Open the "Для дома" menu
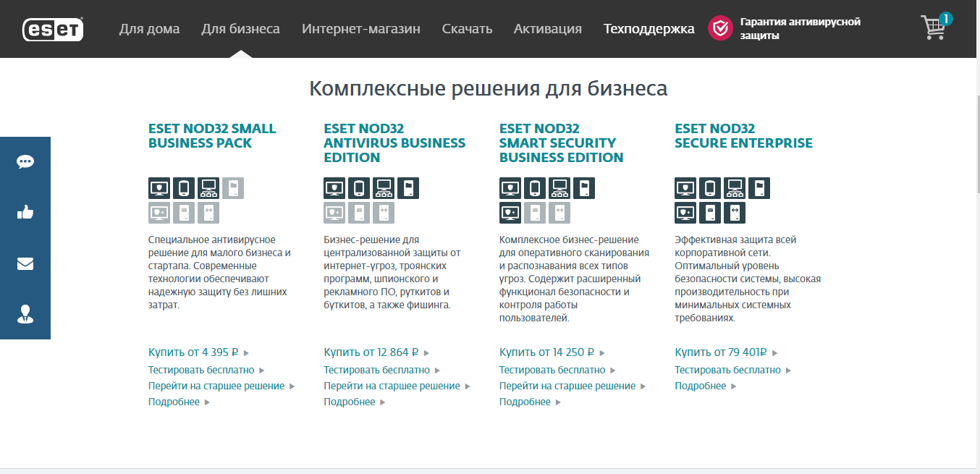 [x=149, y=29]
